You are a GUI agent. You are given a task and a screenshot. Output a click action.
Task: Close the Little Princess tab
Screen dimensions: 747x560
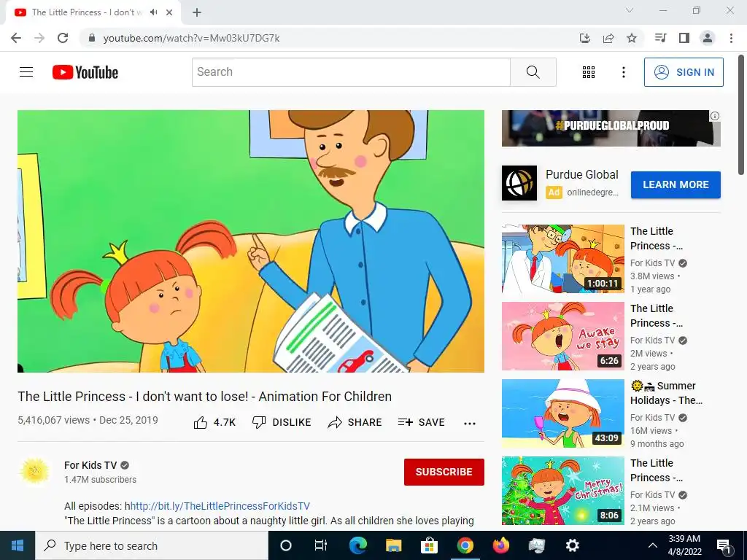tap(169, 12)
